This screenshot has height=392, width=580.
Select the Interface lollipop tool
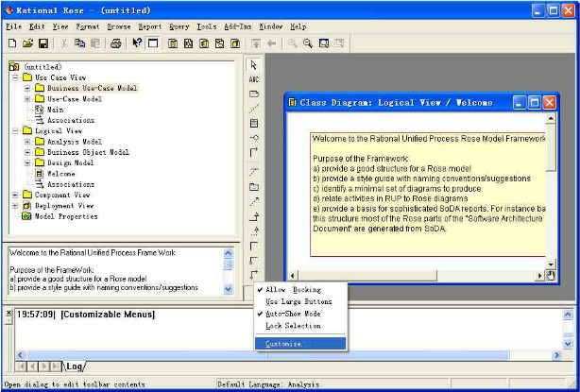[x=254, y=138]
